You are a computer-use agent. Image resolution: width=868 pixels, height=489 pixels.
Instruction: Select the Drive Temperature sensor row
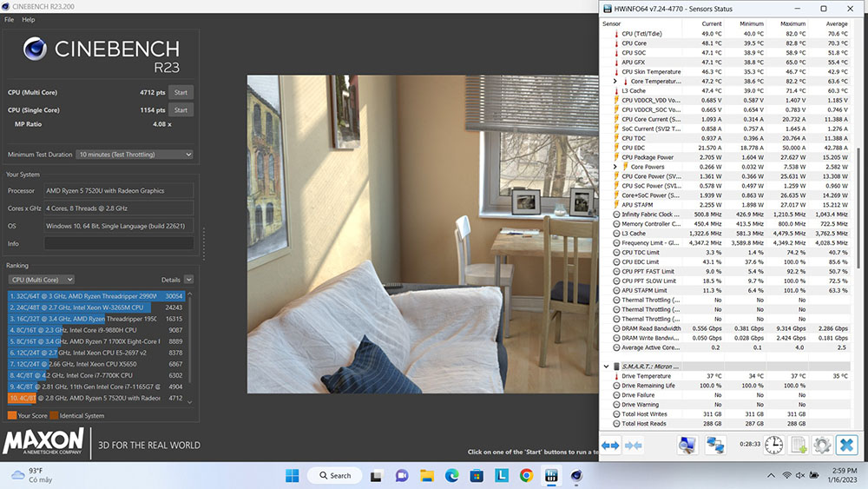pos(726,376)
